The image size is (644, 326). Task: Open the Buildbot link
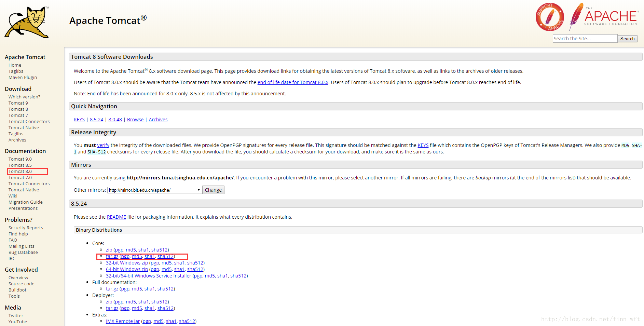[17, 290]
